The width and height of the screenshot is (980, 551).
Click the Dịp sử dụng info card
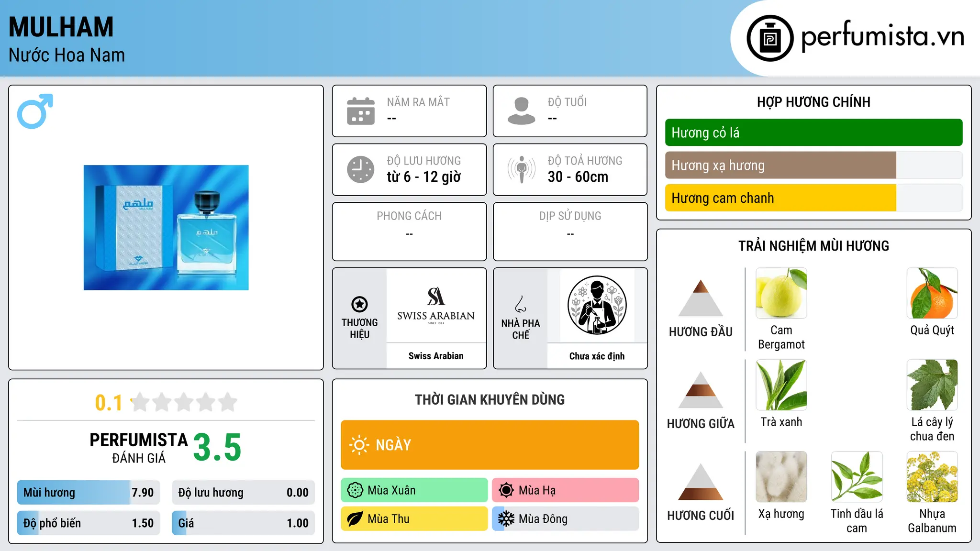coord(570,231)
